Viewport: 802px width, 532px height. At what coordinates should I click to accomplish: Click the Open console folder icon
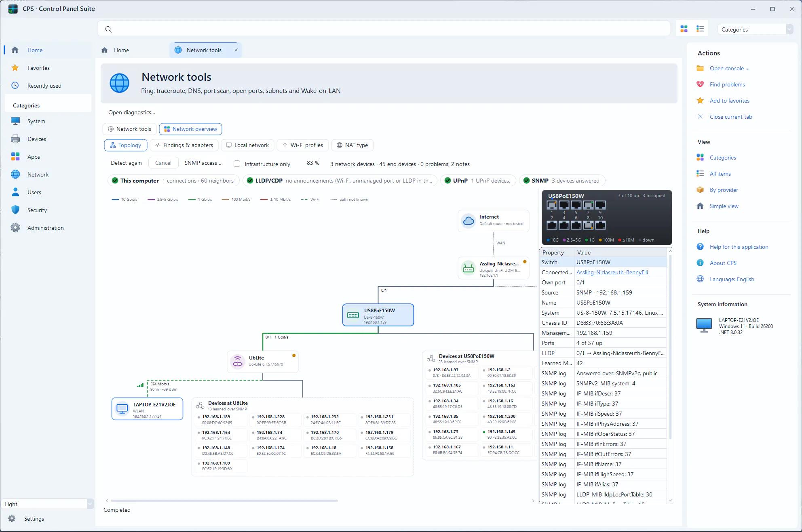(x=700, y=68)
